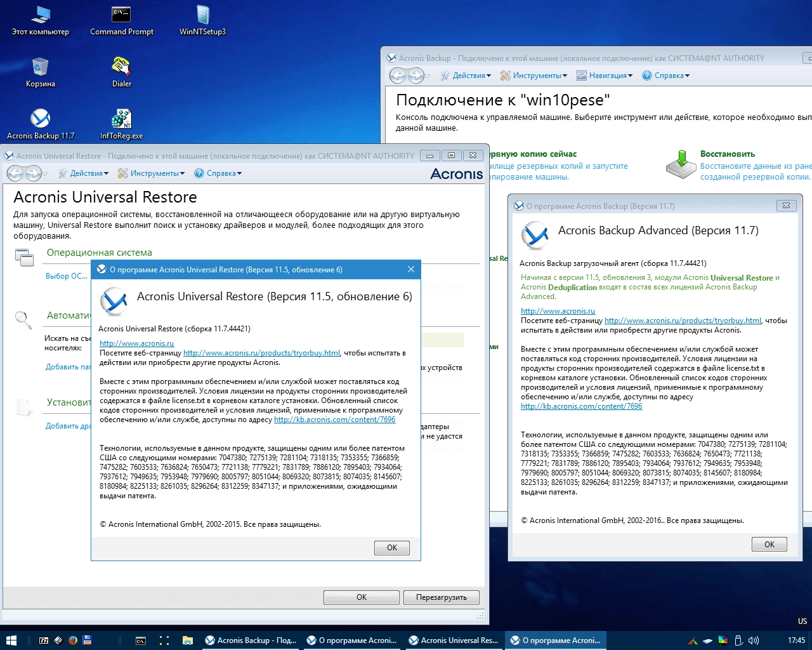Screen dimensions: 812x650
Task: Open the volume speaker tray icon
Action: click(x=754, y=640)
